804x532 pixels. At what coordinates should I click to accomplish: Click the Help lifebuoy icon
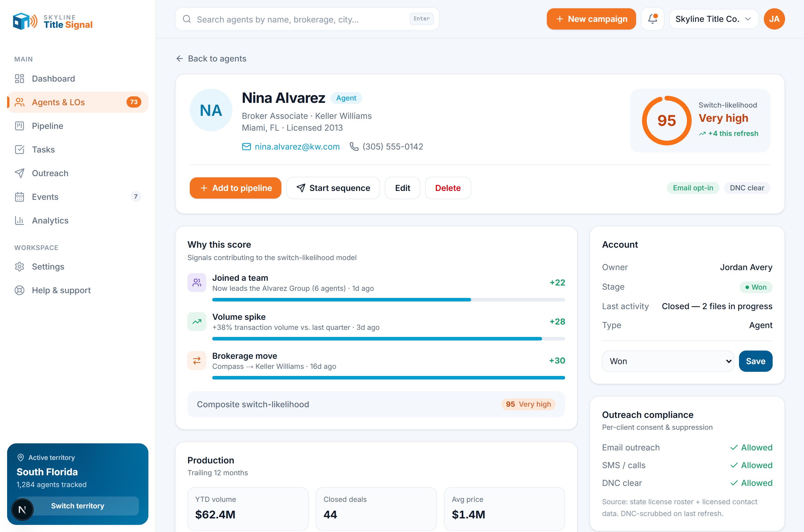(19, 291)
